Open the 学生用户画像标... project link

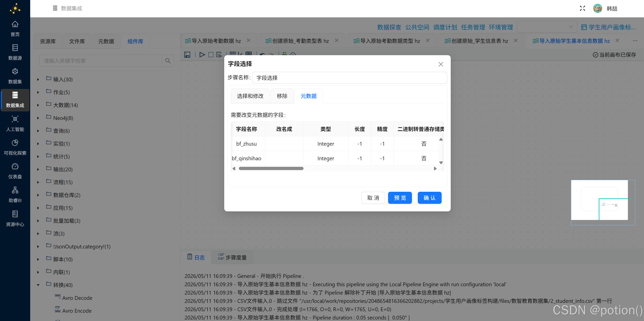coord(608,27)
